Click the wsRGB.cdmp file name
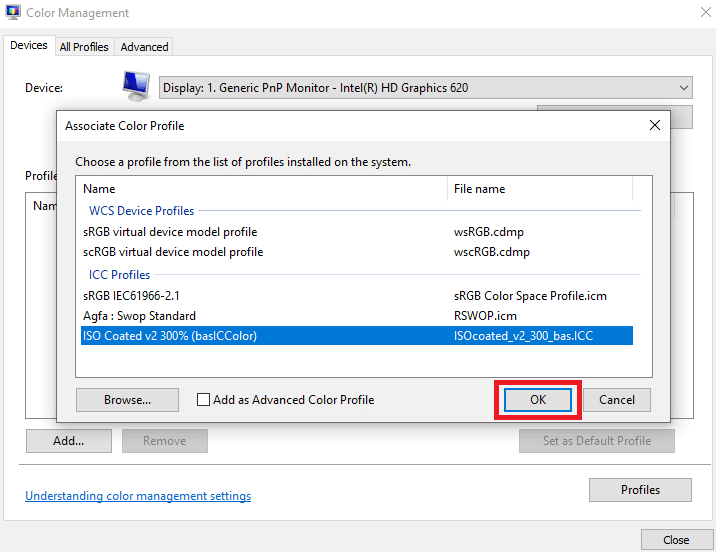The image size is (716, 552). pos(489,232)
